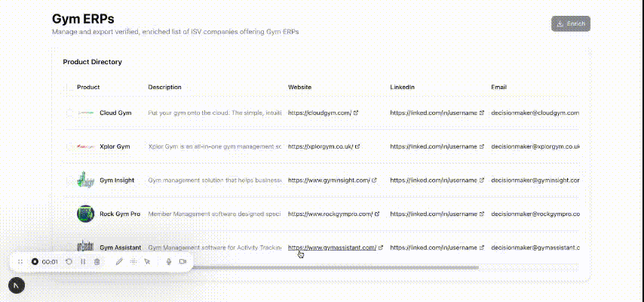This screenshot has height=302, width=644.
Task: Activate the pencil drawing tool
Action: tap(119, 261)
